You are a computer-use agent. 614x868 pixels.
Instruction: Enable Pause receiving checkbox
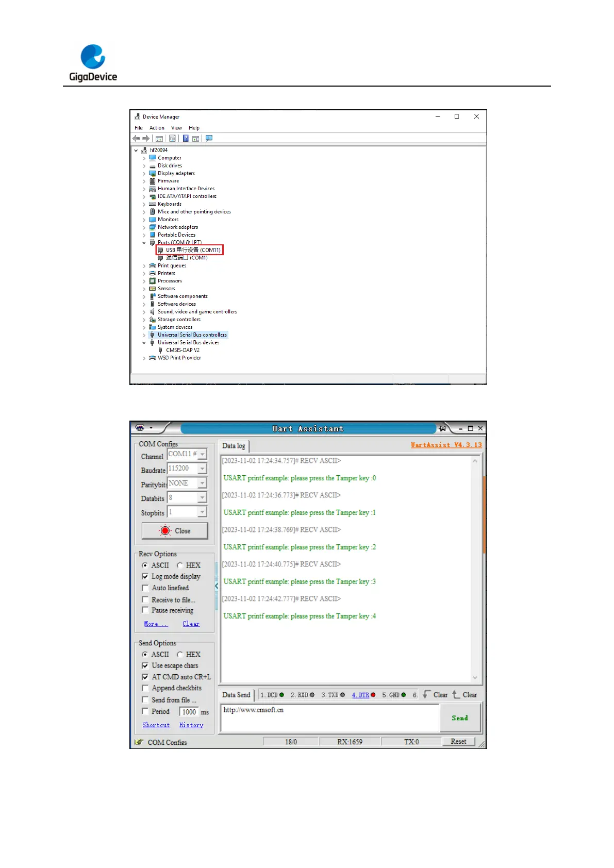145,610
